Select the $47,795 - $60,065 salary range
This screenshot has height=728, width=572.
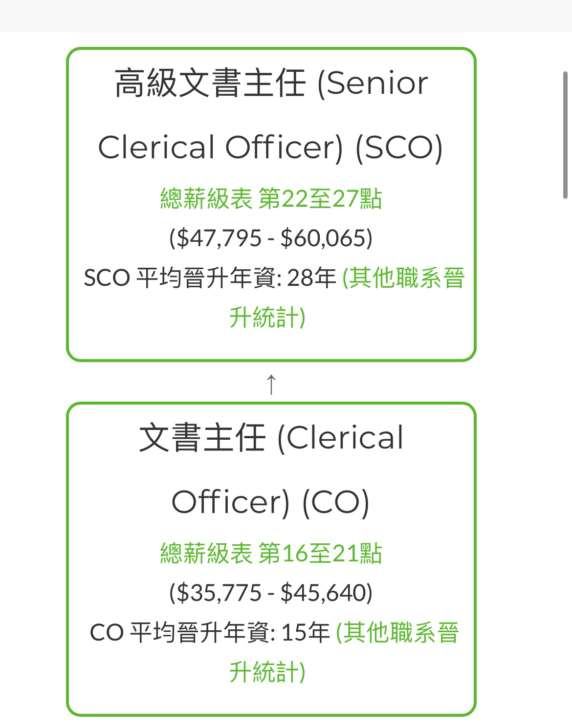271,238
